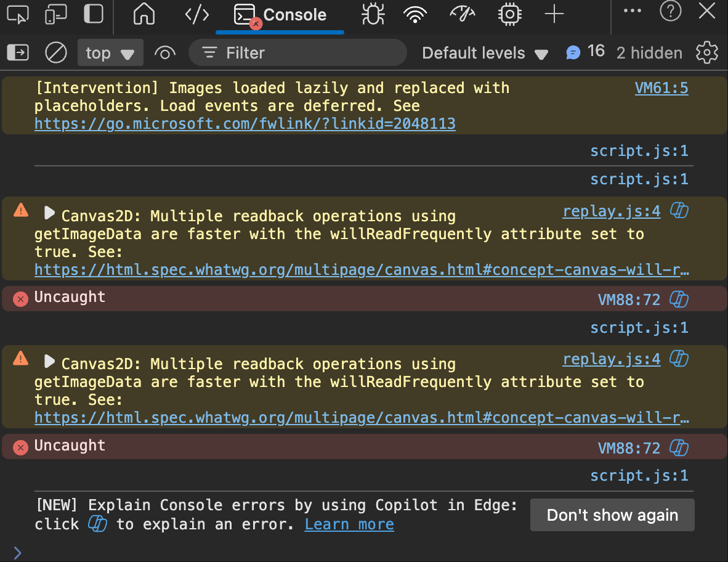The height and width of the screenshot is (562, 728).
Task: Open the top context dropdown
Action: click(x=110, y=53)
